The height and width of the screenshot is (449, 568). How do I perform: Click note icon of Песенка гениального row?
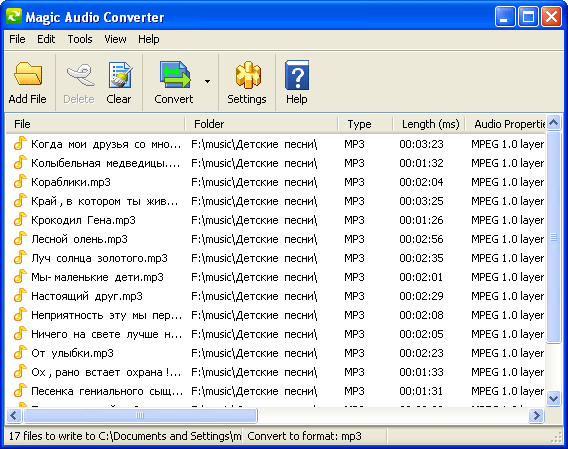tap(20, 390)
